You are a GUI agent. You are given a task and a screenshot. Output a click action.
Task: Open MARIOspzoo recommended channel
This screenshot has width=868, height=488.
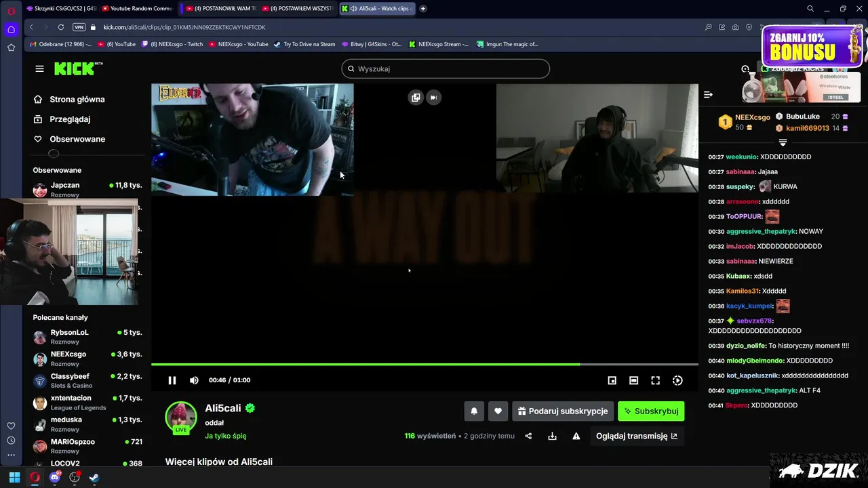coord(87,446)
